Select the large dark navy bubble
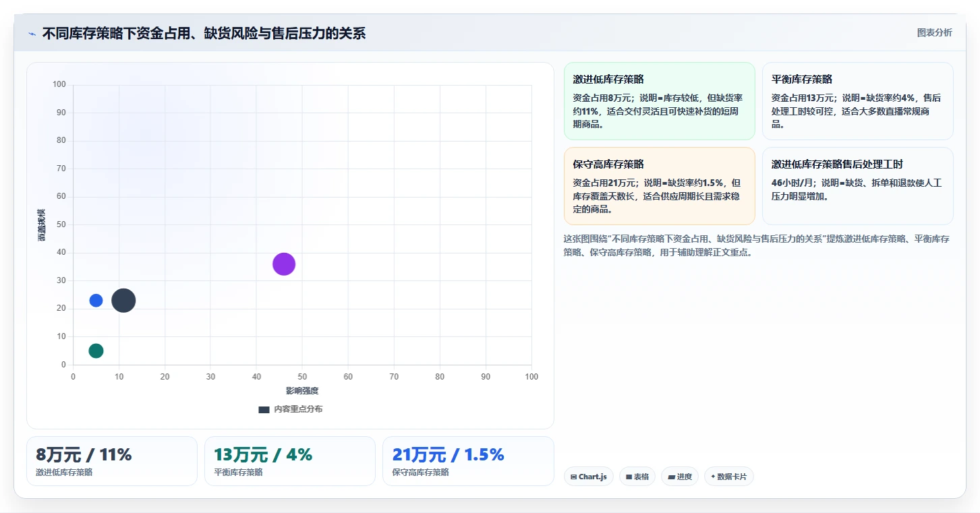This screenshot has height=513, width=980. pos(123,300)
